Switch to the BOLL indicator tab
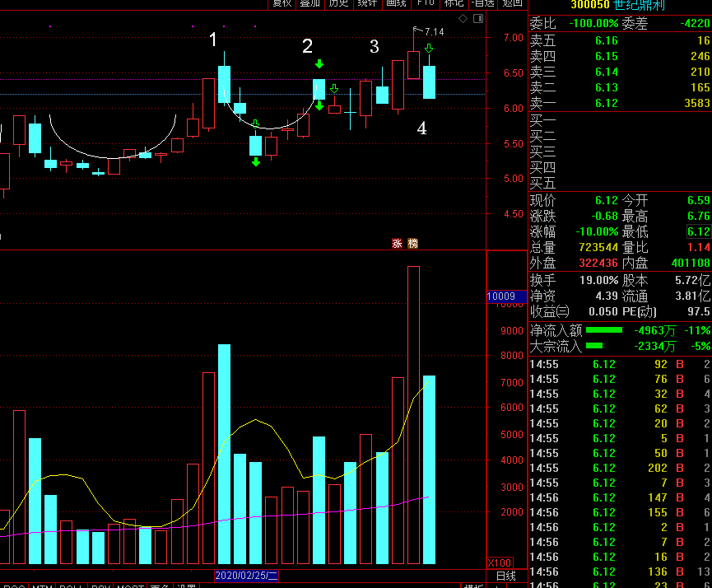Screen dimensions: 712x588 click(72, 586)
